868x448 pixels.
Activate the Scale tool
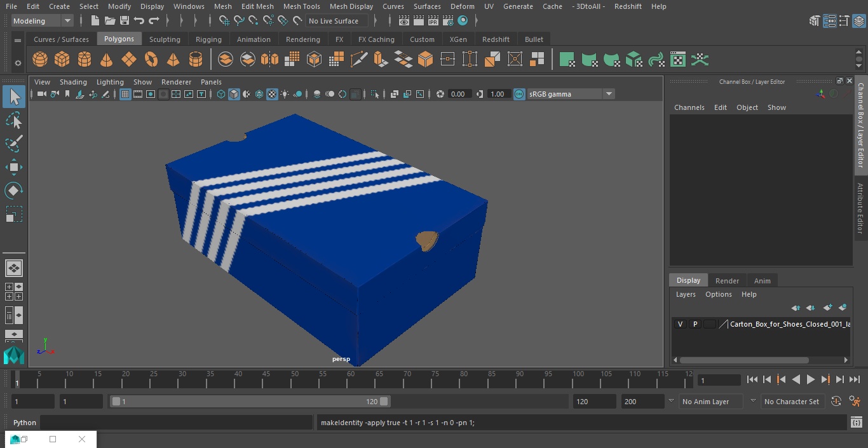[14, 214]
